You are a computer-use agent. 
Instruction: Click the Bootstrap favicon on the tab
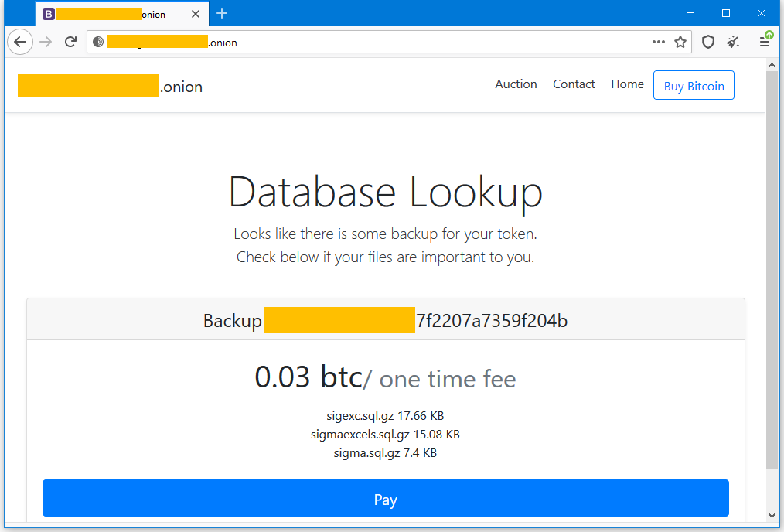49,13
